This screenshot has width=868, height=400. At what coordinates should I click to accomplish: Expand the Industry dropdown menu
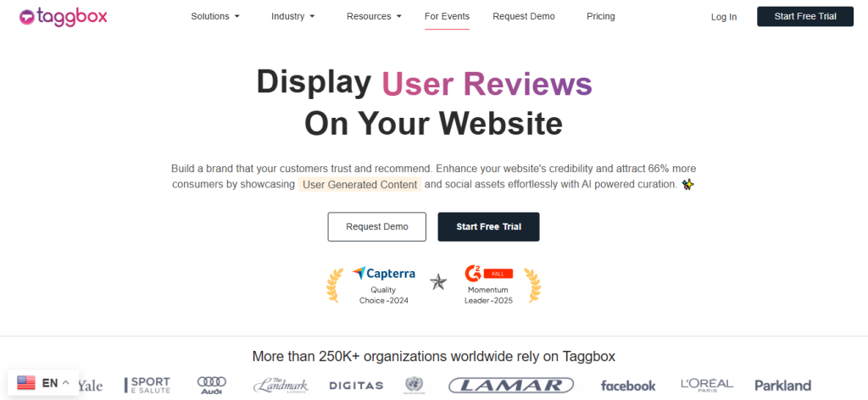click(293, 16)
